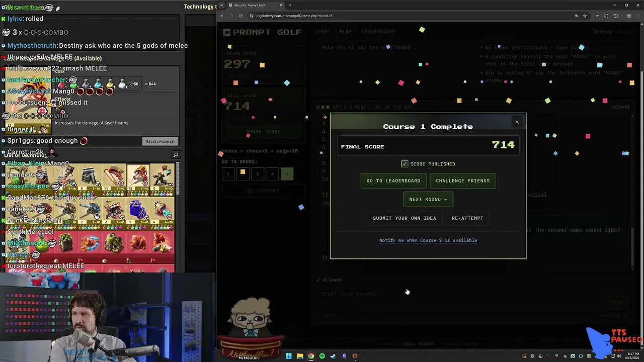Bookmark this page with the star icon

coord(585,16)
